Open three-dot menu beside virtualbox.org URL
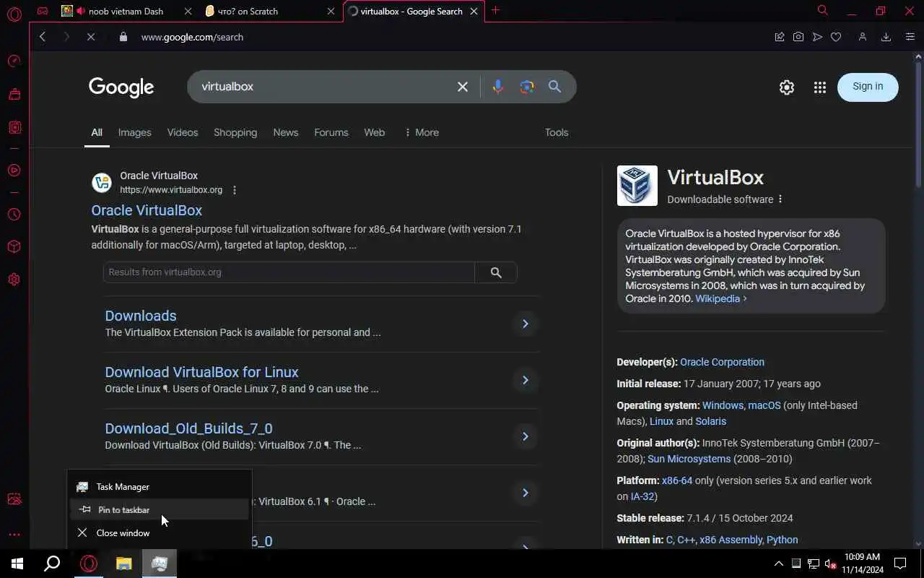The width and height of the screenshot is (924, 578). pos(235,190)
